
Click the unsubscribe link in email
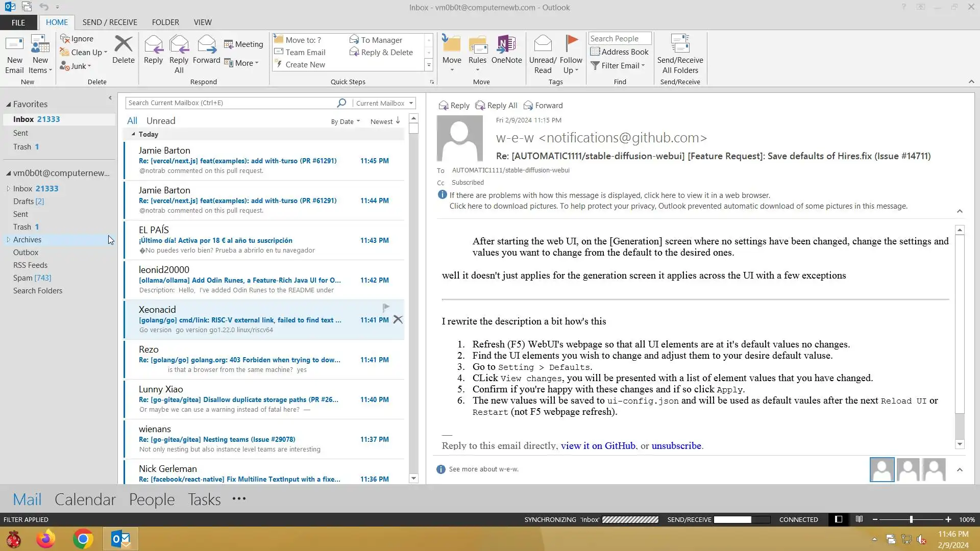pyautogui.click(x=676, y=445)
